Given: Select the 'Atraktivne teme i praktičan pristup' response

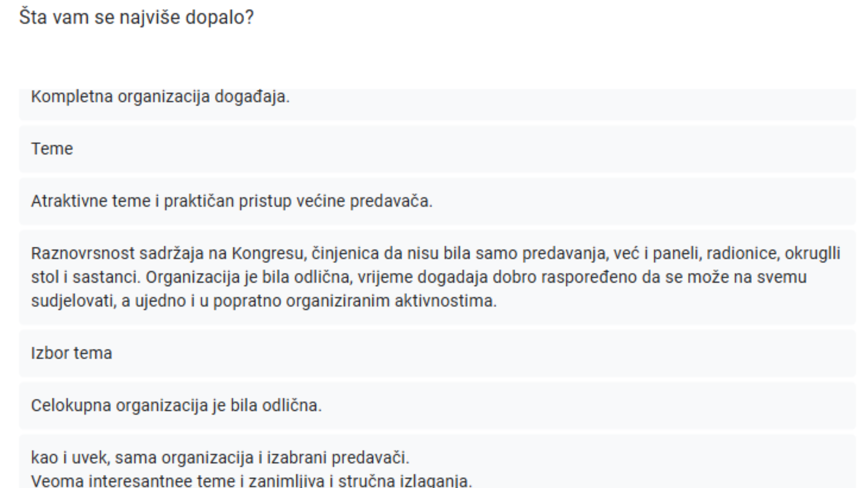Looking at the screenshot, I should click(x=231, y=201).
